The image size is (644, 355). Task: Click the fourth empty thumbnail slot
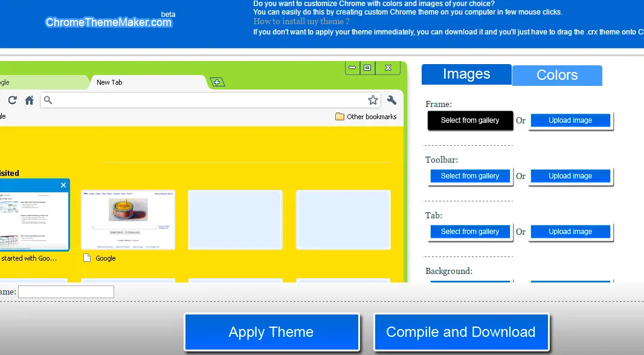pyautogui.click(x=343, y=220)
